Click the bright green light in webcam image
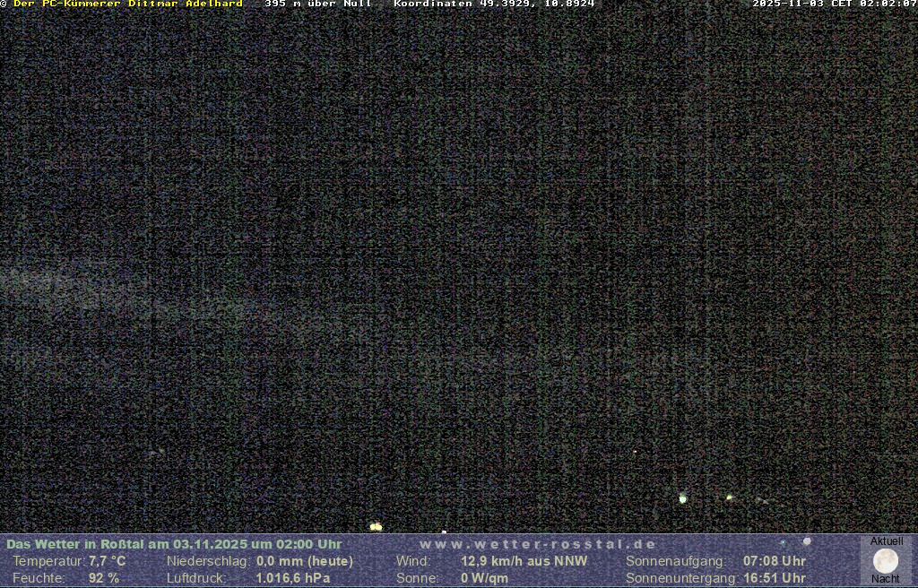This screenshot has width=918, height=588. point(683,498)
